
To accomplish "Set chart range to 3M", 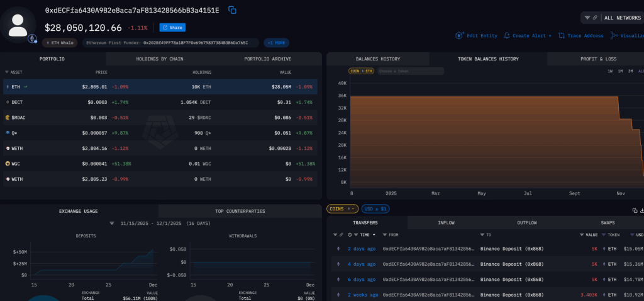I will 630,71.
